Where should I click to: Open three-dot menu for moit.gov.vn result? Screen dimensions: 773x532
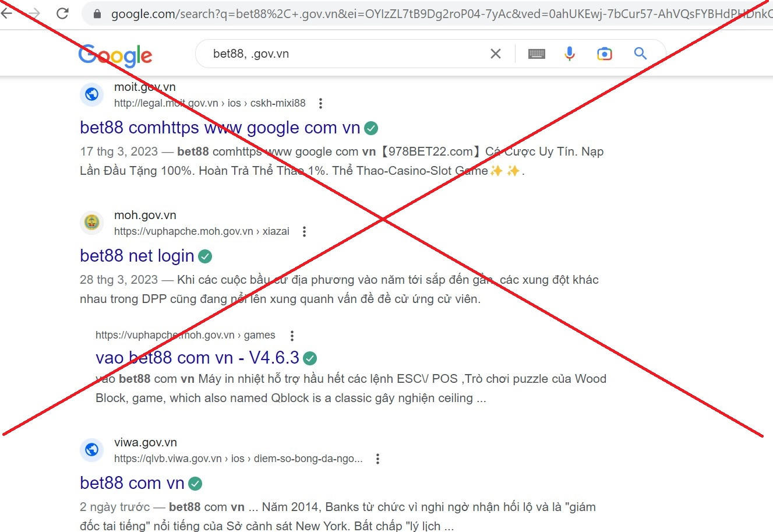[x=320, y=103]
